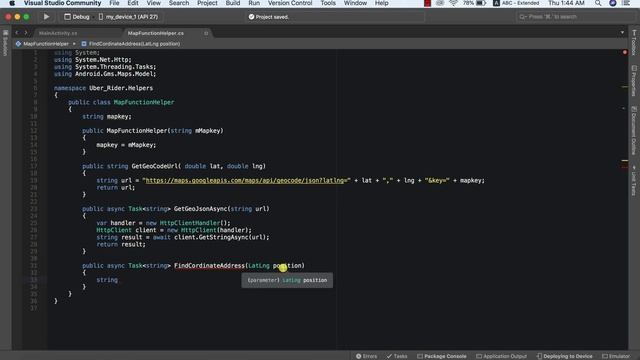Image resolution: width=640 pixels, height=360 pixels.
Task: Click the red error indicator above scrollbar
Action: (x=624, y=52)
